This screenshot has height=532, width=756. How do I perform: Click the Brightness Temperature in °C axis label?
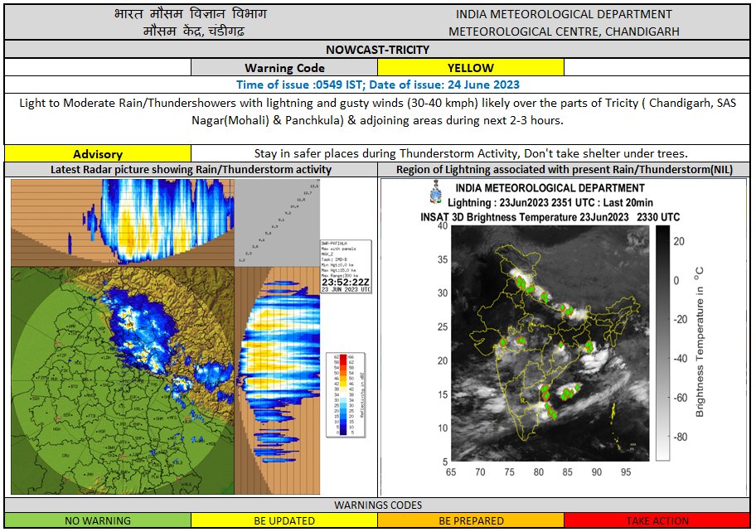click(x=699, y=342)
